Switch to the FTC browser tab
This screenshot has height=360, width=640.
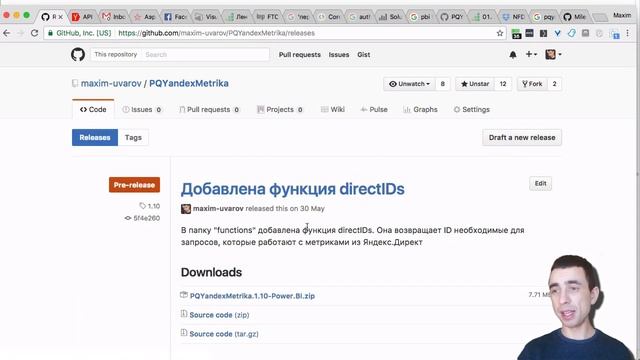click(268, 17)
